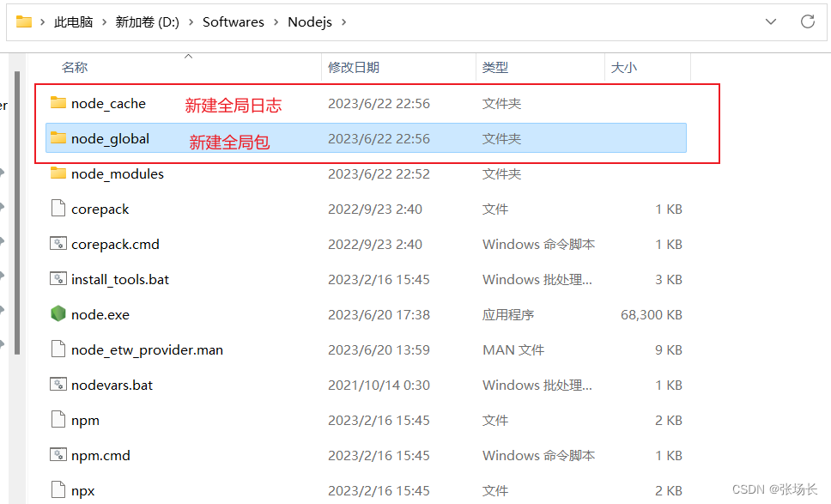Select the node_modules folder icon
This screenshot has width=831, height=504.
pos(58,173)
